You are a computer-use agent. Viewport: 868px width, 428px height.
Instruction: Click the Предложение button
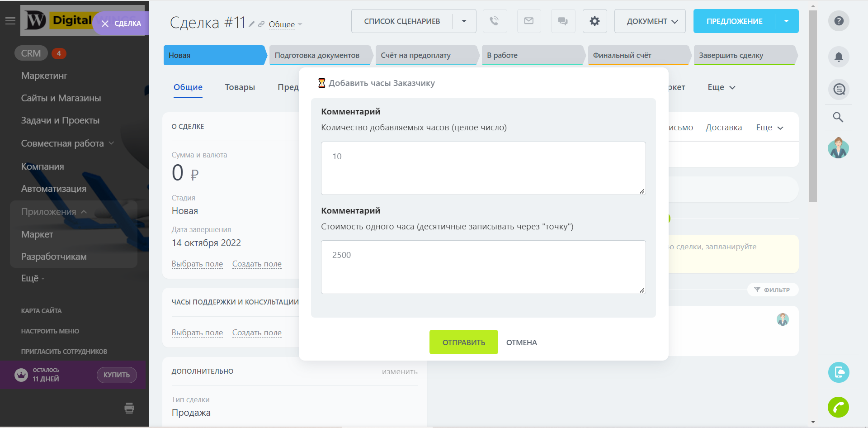coord(734,21)
